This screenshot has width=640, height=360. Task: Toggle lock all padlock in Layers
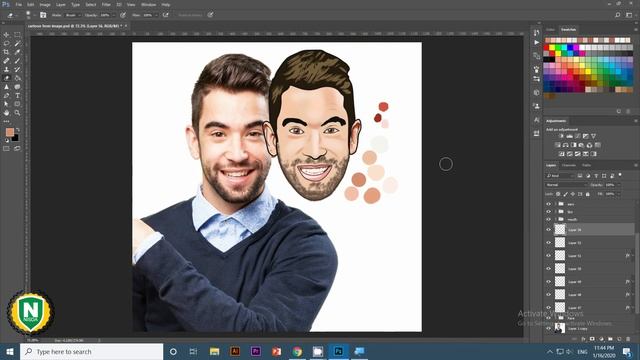point(588,194)
